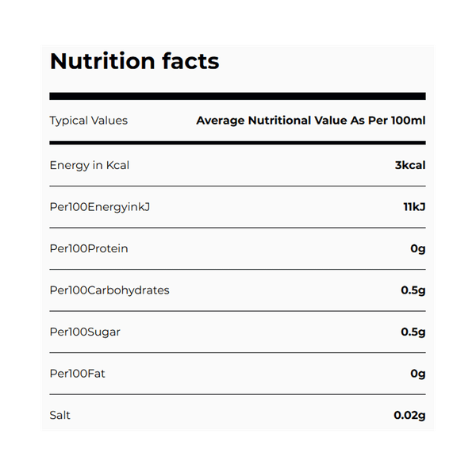Select the "Energy in Kcal" row label

point(89,165)
